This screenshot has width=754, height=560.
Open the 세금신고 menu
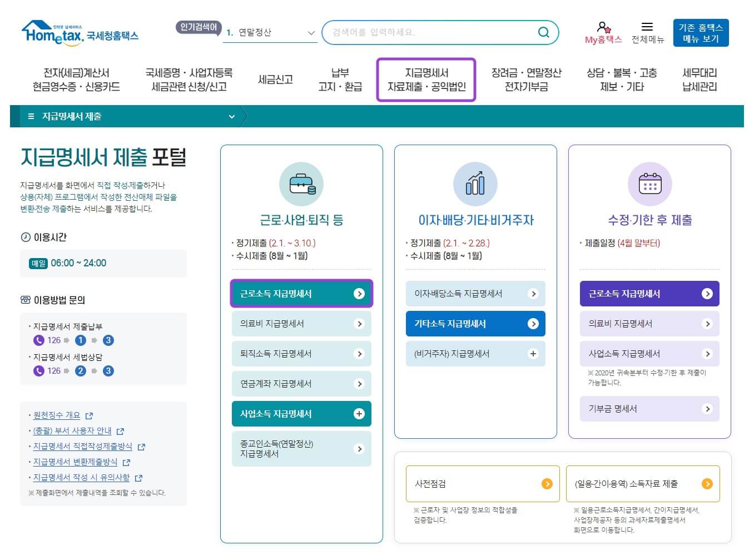(x=275, y=80)
